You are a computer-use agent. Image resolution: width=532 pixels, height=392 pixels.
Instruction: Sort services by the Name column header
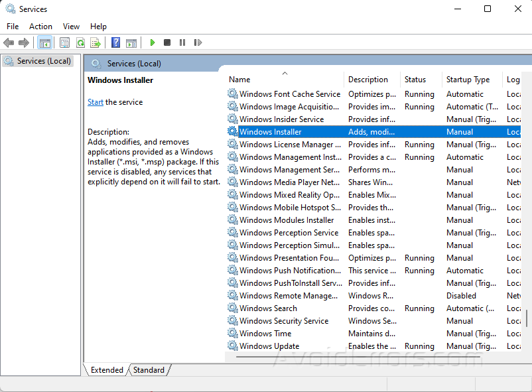(239, 80)
